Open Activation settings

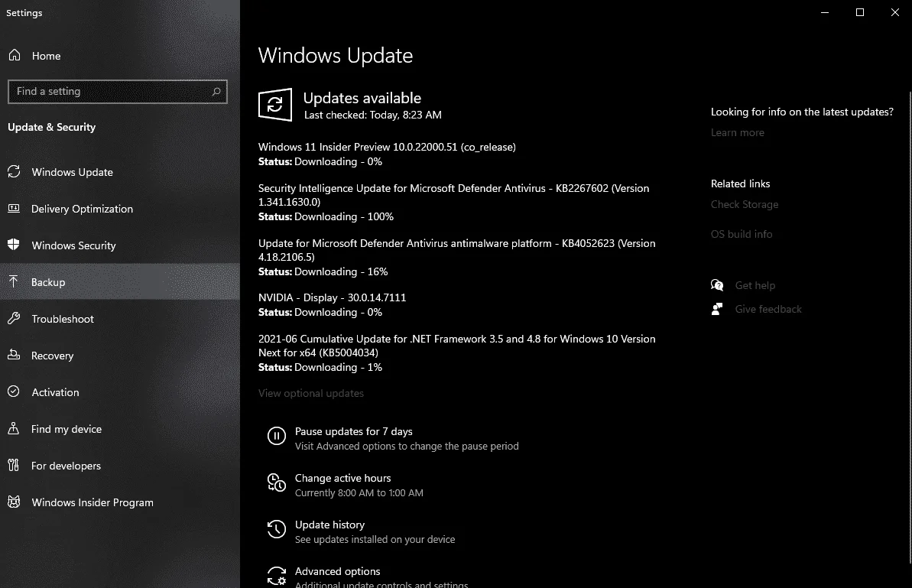click(120, 391)
